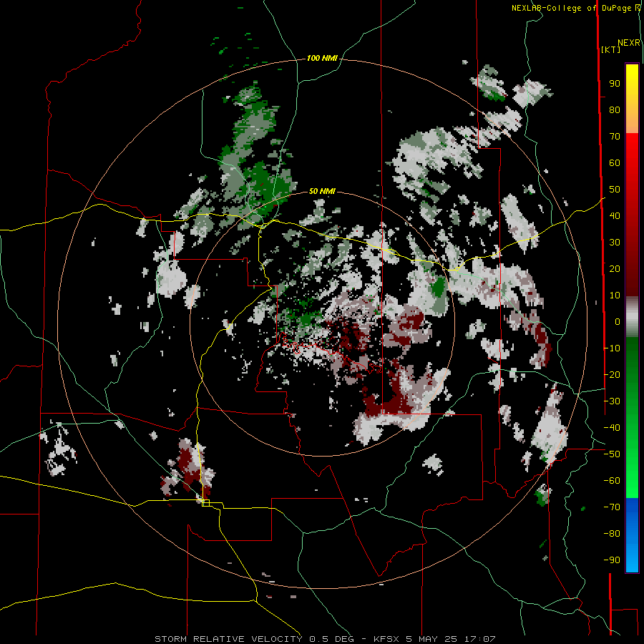Select the -30 value on velocity scale
Viewport: 644px width, 644px height.
pos(612,401)
